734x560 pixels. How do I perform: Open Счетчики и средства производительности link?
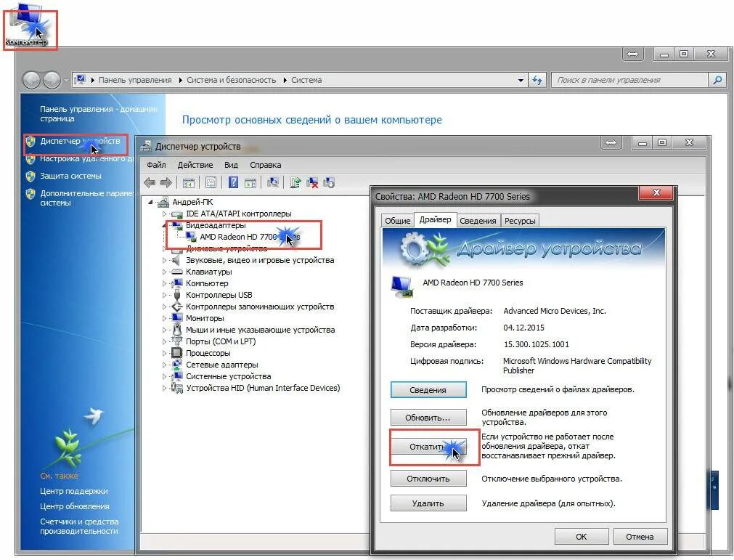tap(79, 526)
